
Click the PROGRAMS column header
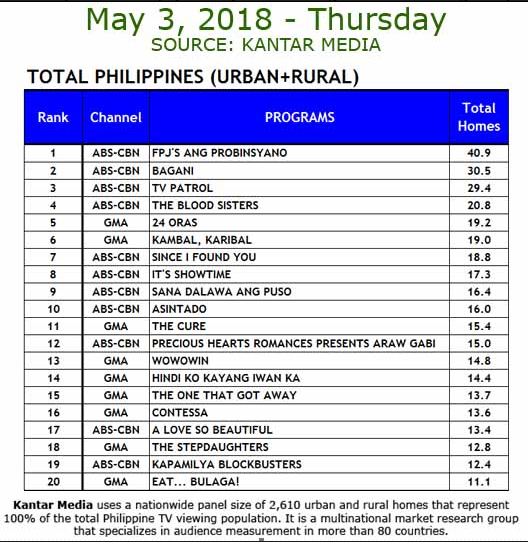(x=299, y=117)
